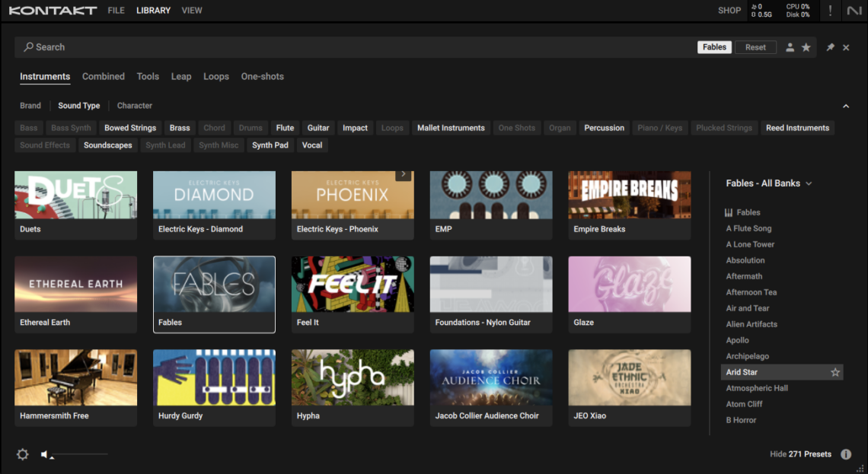Adjust the preview volume slider
The image size is (868, 474).
click(79, 455)
